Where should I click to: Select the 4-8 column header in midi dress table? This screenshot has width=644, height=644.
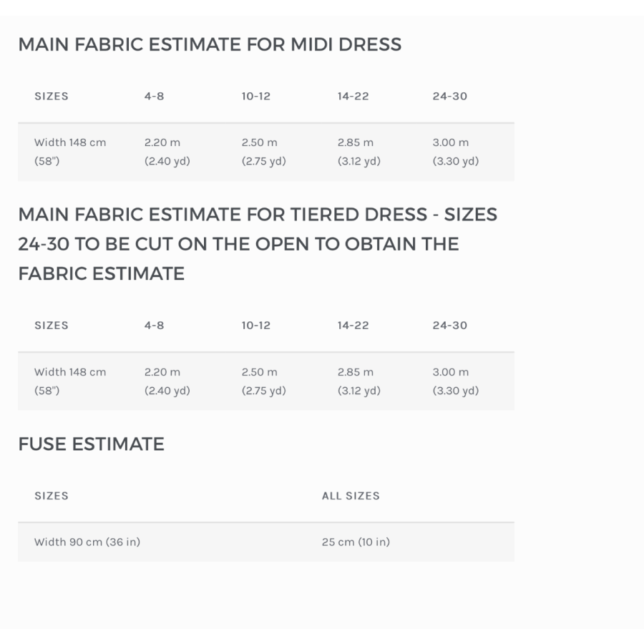[154, 97]
